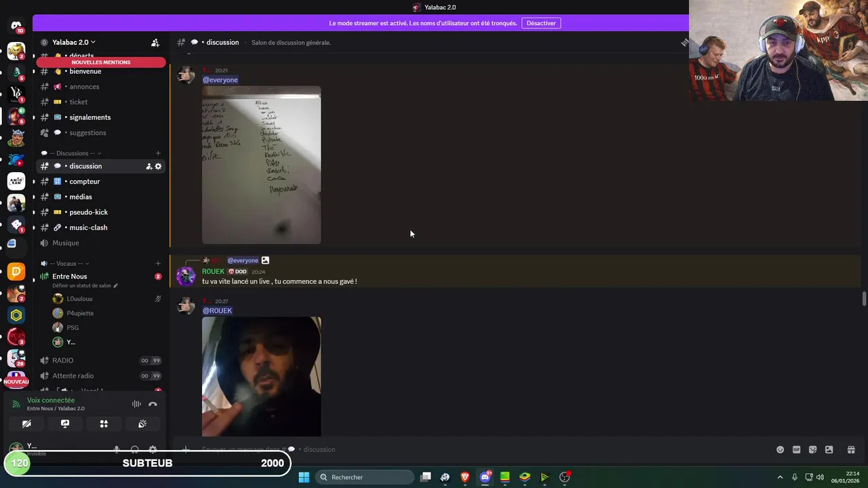Click the @ROUEK mention in chat
The width and height of the screenshot is (868, 488).
click(217, 310)
